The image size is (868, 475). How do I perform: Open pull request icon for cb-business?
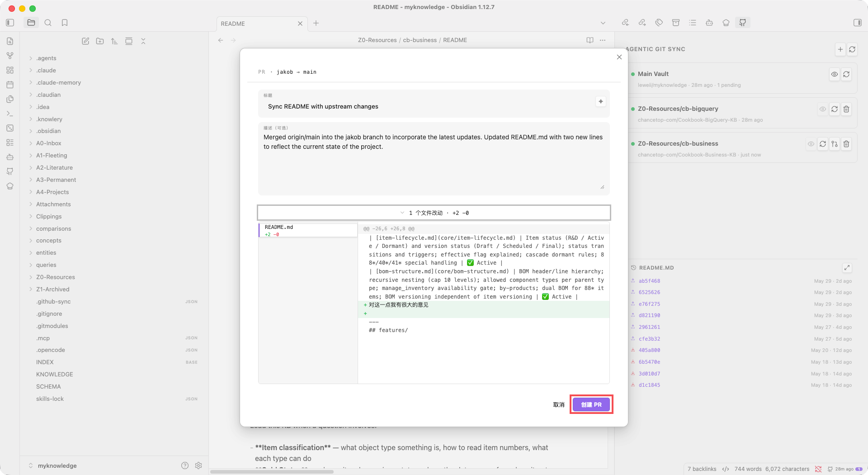pos(835,144)
